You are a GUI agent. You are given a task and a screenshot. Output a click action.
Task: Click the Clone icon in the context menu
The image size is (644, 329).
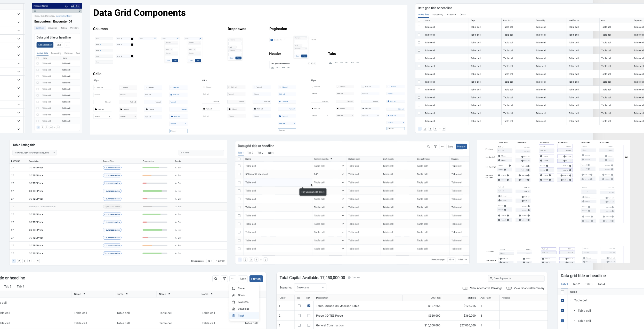click(x=234, y=288)
